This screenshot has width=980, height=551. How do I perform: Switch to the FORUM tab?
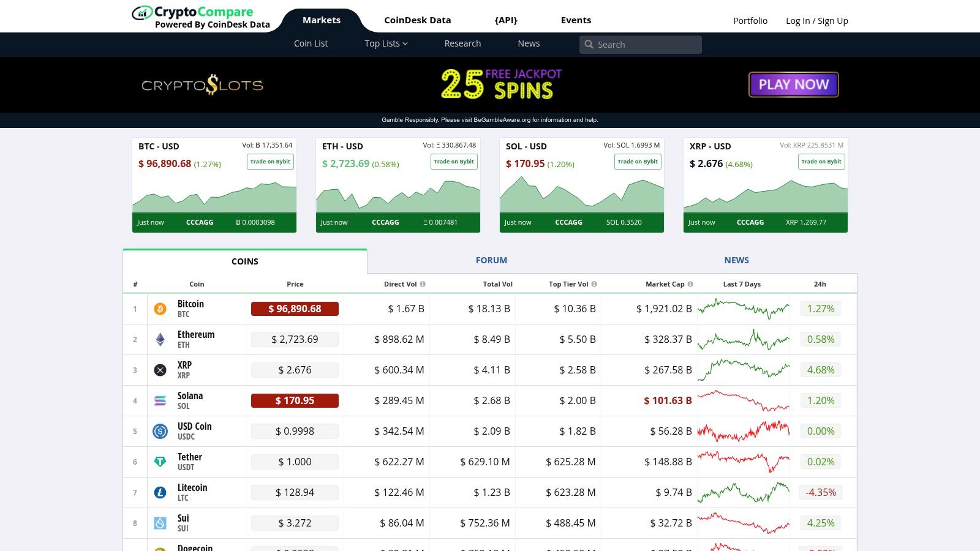click(491, 260)
